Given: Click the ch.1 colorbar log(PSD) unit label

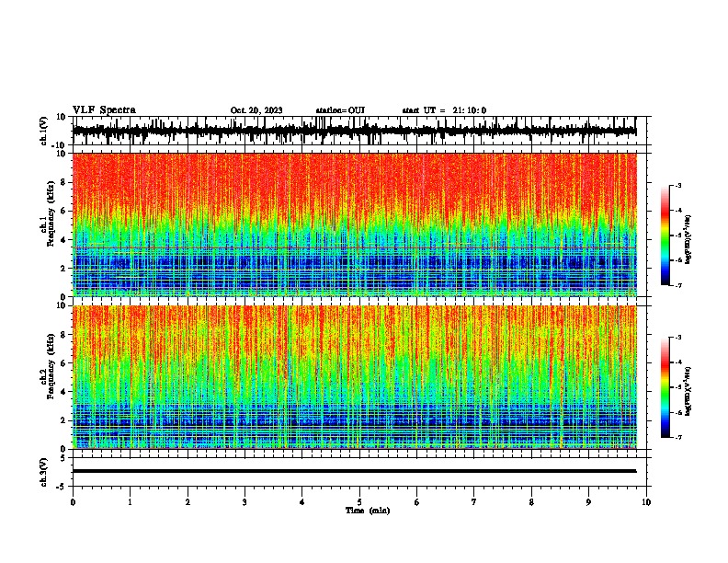Looking at the screenshot, I should pos(688,240).
